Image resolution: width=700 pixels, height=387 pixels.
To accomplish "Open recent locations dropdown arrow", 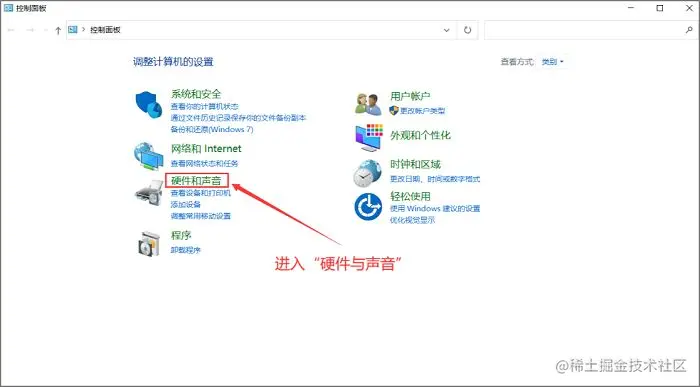I will 45,30.
